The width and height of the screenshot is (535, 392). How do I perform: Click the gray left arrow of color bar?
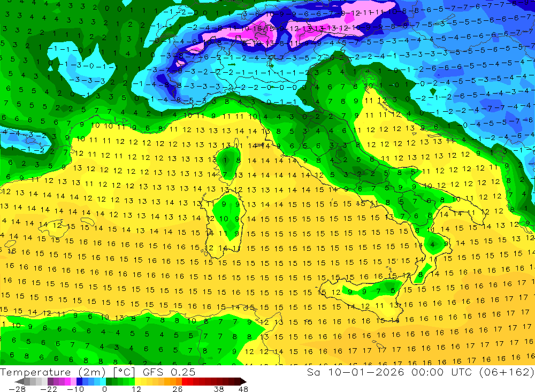coord(20,381)
